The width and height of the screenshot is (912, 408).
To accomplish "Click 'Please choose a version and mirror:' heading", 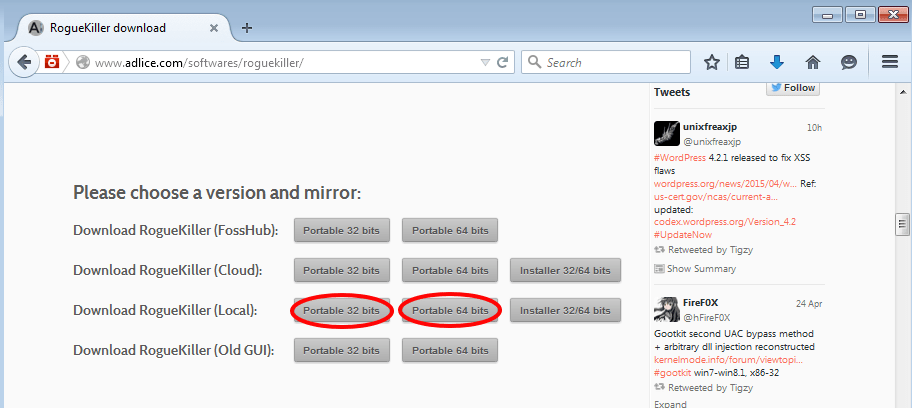I will 217,192.
